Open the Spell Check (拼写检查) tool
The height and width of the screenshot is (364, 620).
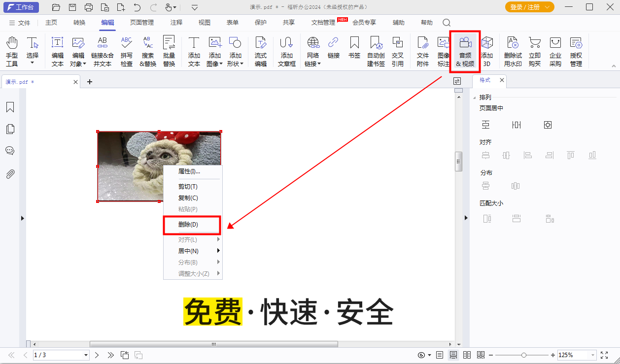[127, 51]
